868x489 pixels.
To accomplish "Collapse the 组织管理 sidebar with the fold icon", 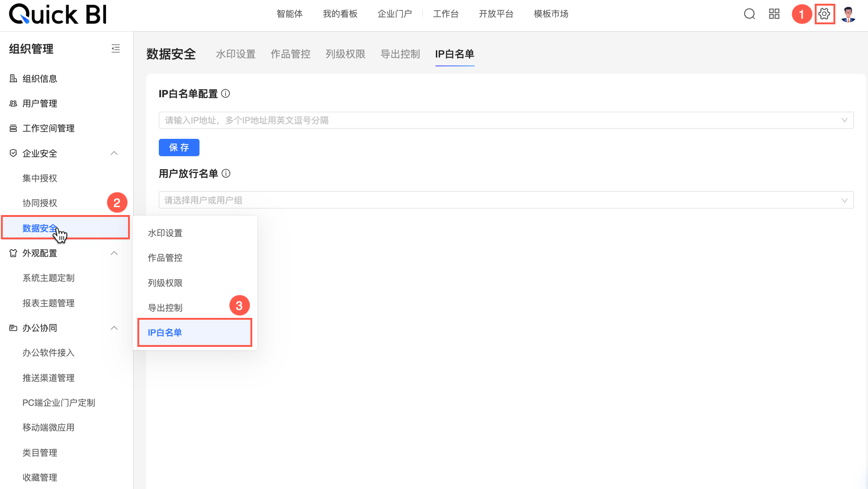I will pyautogui.click(x=116, y=49).
